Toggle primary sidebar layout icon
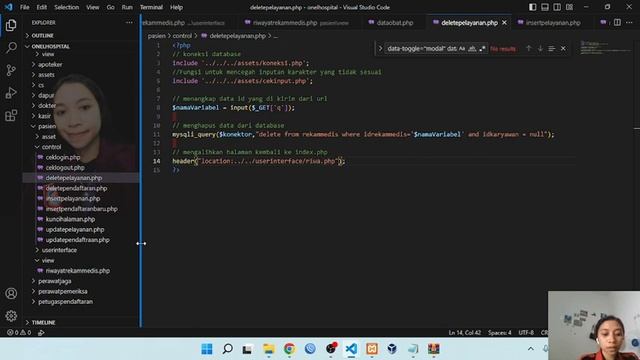640x360 pixels. (533, 7)
